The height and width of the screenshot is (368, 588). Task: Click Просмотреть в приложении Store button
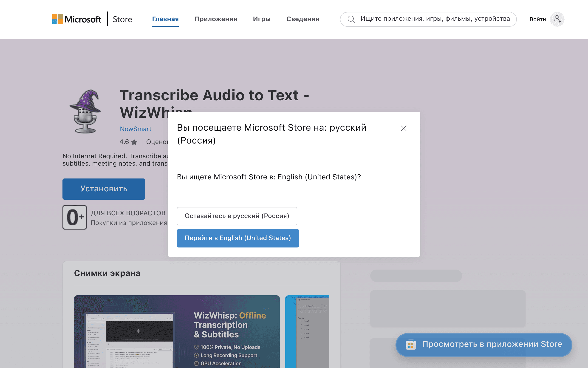484,345
